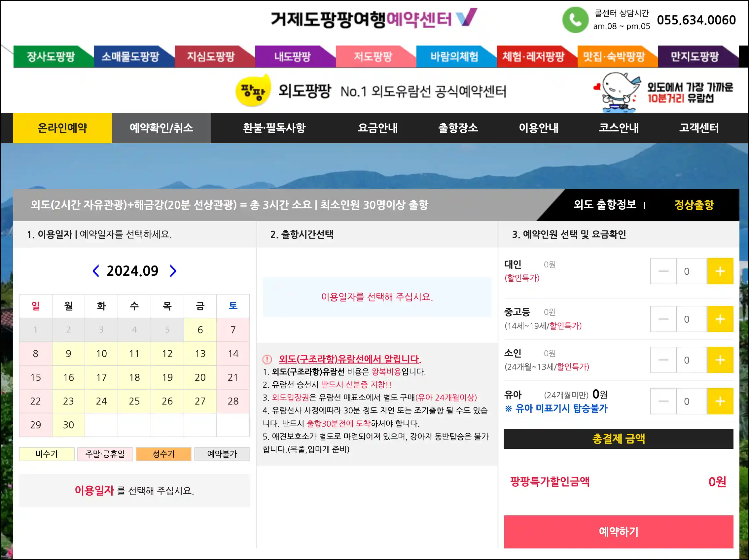Click the 총결제 금액 bar
The height and width of the screenshot is (560, 749).
coord(619,439)
